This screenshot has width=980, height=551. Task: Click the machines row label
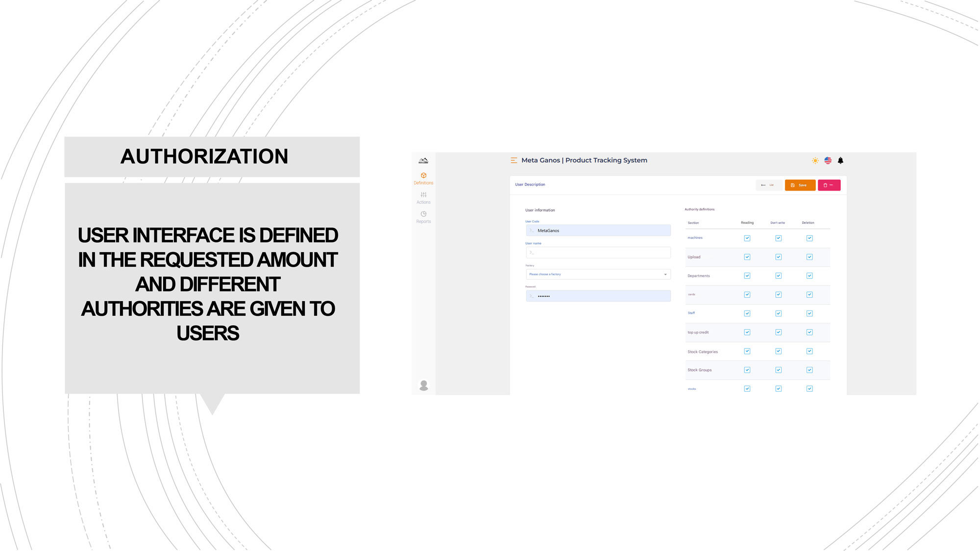(x=695, y=238)
